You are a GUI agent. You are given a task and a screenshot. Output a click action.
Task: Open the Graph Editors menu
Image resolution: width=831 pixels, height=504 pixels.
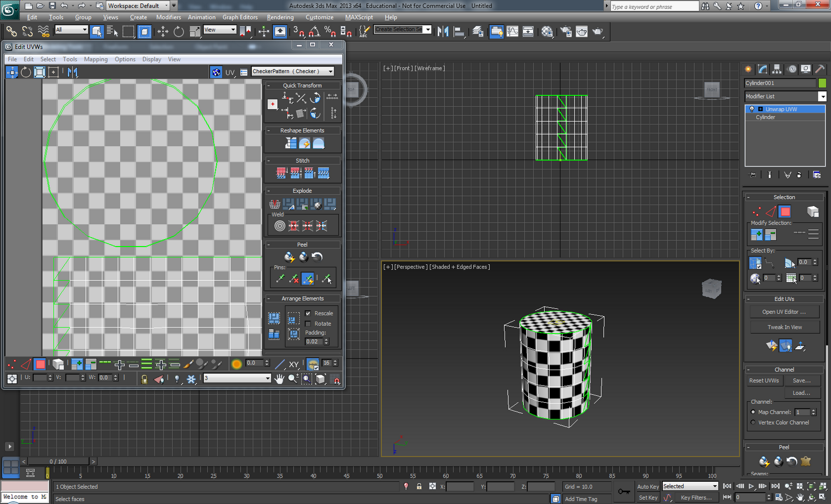click(240, 17)
